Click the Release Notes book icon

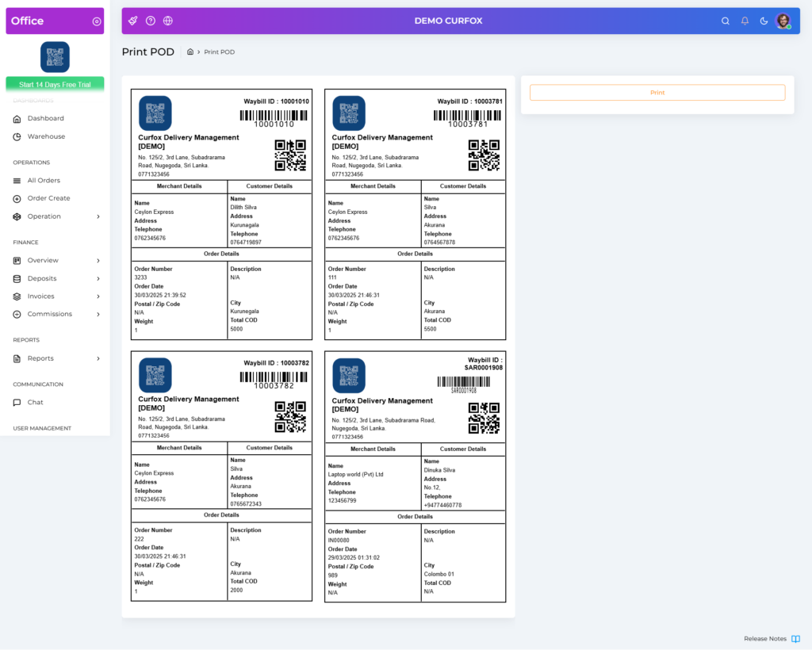coord(795,639)
